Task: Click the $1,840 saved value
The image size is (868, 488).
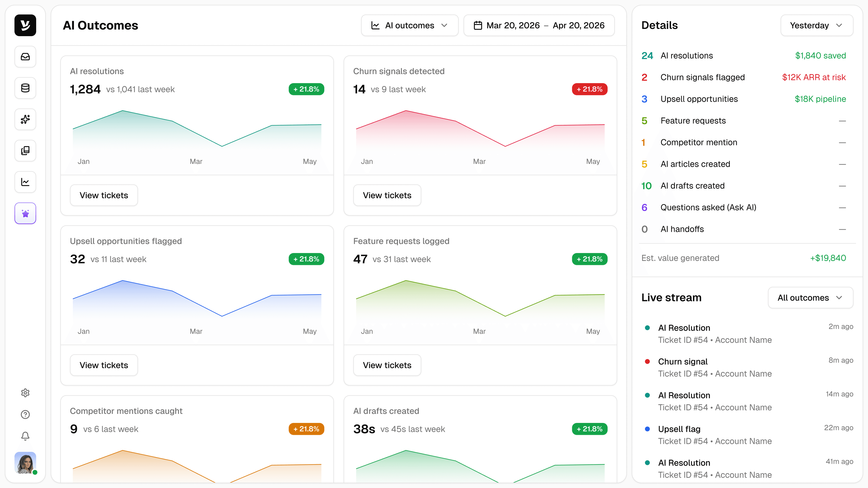Action: point(821,56)
